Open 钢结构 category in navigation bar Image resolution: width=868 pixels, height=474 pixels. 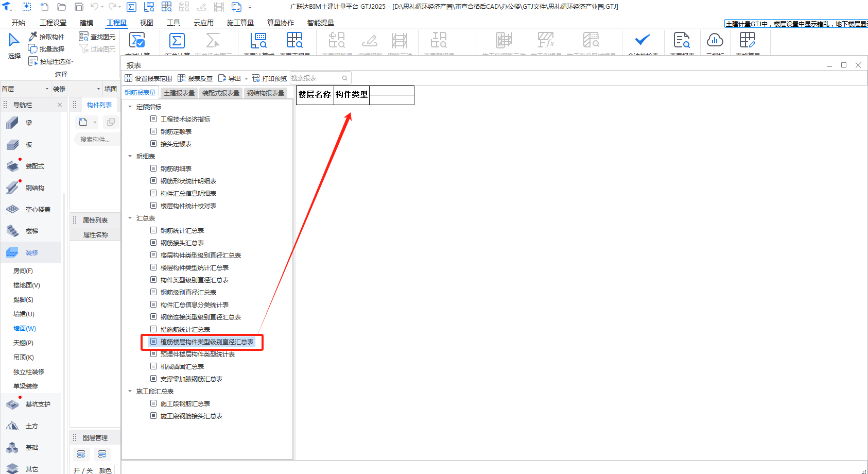pyautogui.click(x=31, y=188)
